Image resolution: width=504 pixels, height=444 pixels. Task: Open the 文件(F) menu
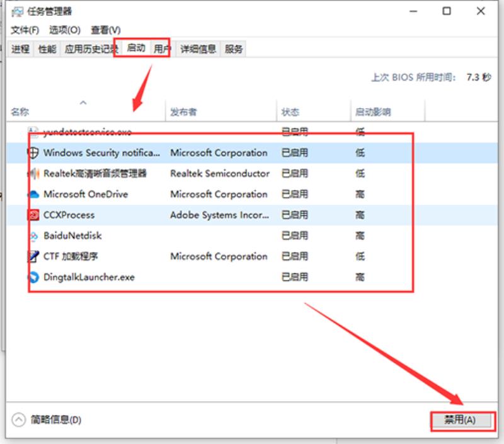[25, 30]
